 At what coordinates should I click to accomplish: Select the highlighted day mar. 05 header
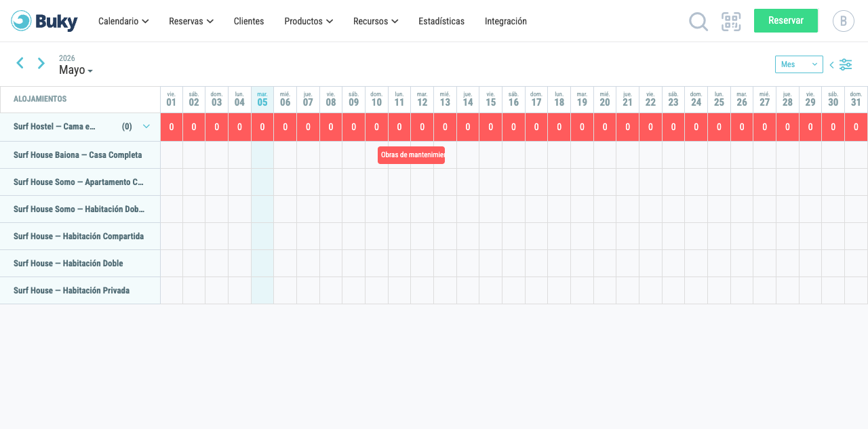tap(262, 100)
